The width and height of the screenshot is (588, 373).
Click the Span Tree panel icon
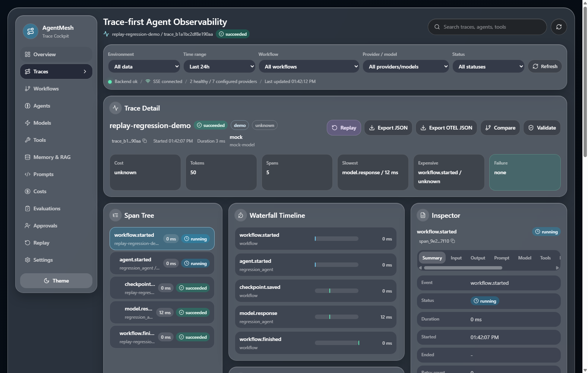[x=116, y=215]
